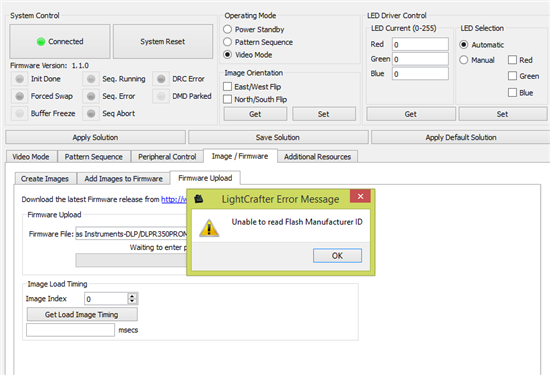Click the 'Unable to read Flash Manufacturer ID' message
Screen dimensions: 550x375
pos(297,222)
